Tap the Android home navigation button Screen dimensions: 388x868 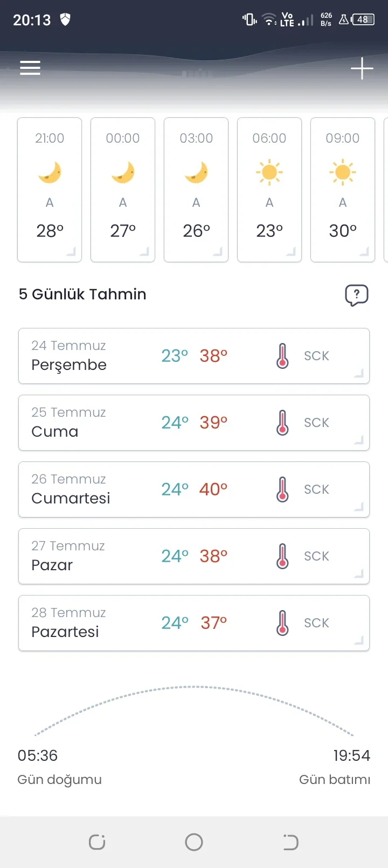(x=194, y=842)
